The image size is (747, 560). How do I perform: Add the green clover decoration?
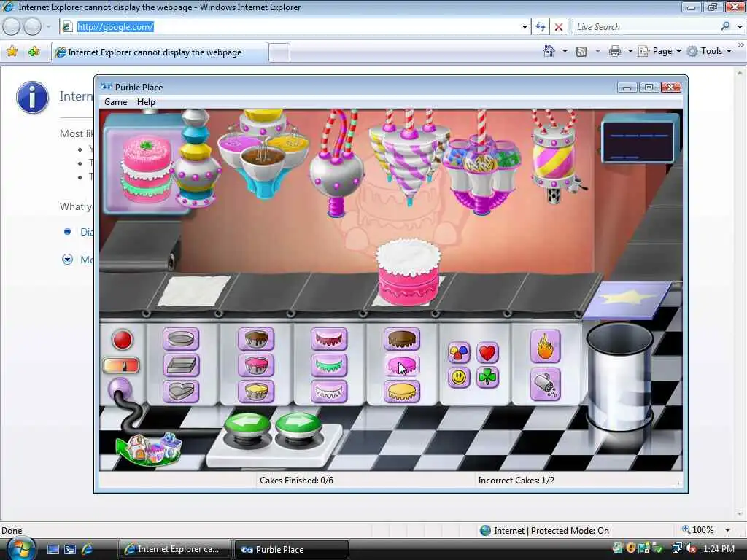pos(487,378)
